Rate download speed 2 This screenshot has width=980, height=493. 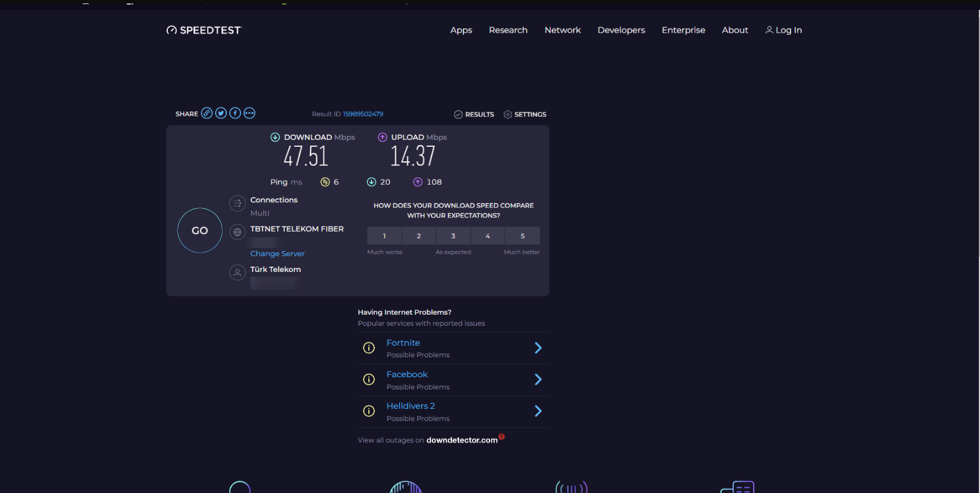click(419, 236)
